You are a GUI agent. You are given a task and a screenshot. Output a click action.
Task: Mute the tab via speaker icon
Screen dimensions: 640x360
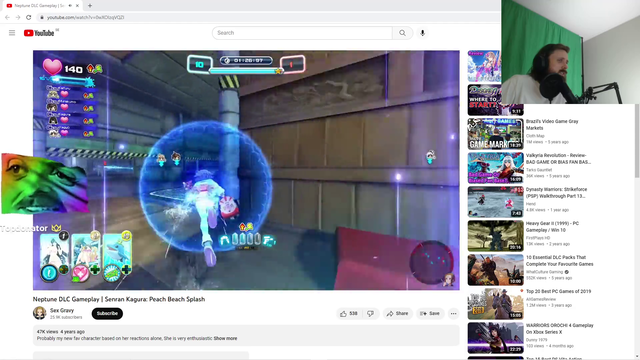click(x=70, y=6)
